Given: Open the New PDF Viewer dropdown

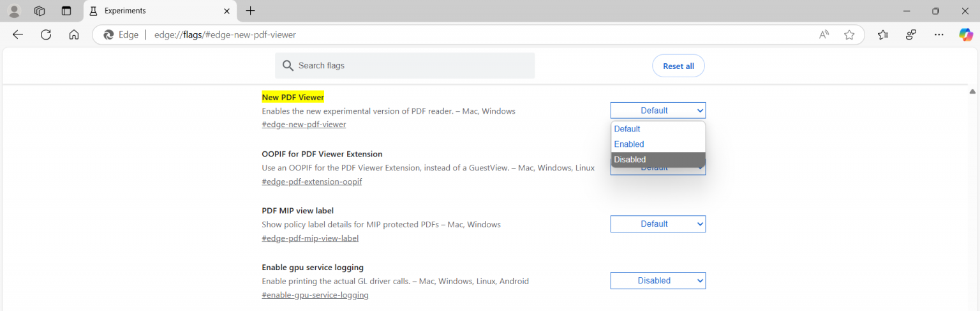Looking at the screenshot, I should pyautogui.click(x=658, y=110).
